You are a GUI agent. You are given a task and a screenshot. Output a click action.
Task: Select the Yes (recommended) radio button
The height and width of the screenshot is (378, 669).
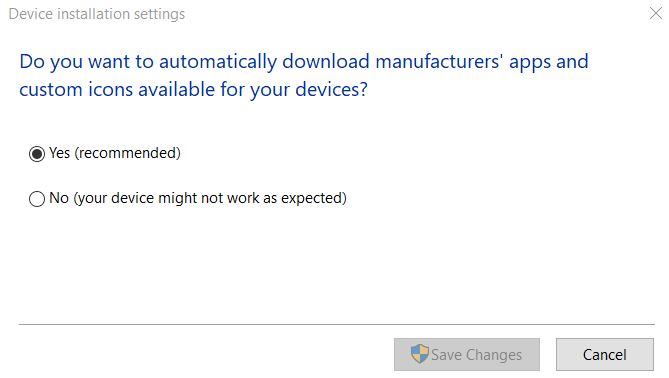[37, 154]
